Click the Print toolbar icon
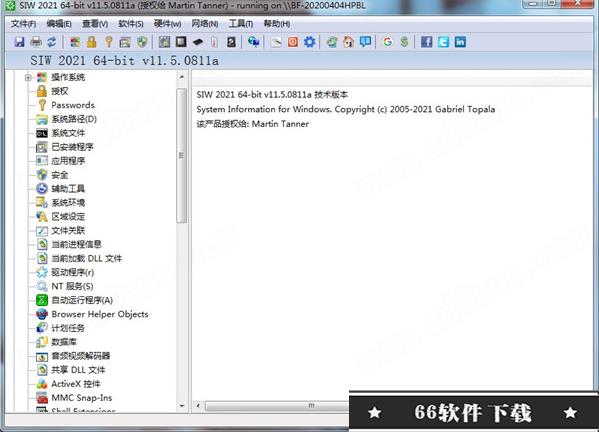 36,42
